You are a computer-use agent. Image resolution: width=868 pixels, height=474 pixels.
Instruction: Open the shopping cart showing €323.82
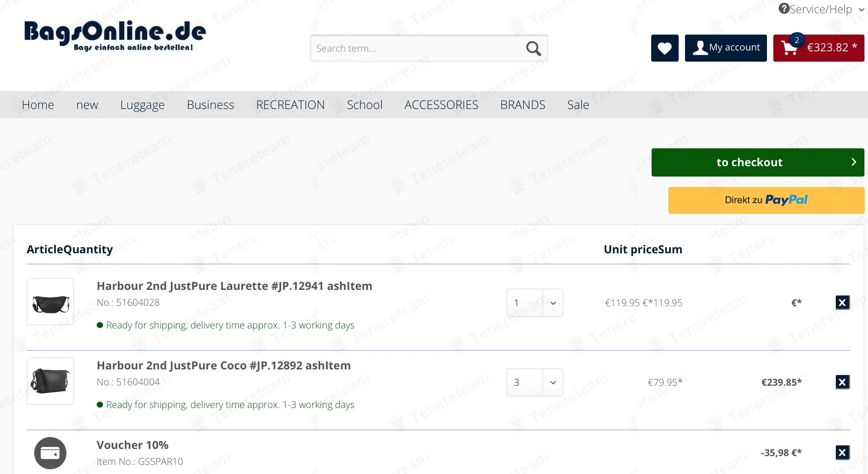tap(819, 48)
